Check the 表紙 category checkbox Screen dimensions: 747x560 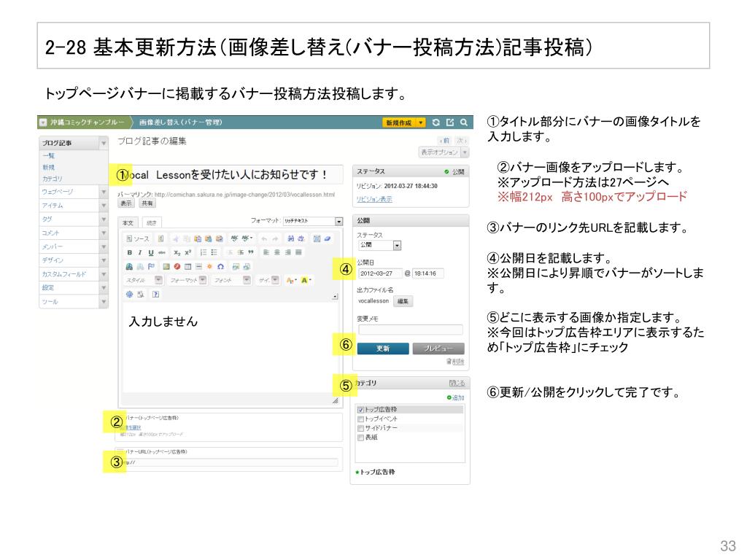coord(360,437)
